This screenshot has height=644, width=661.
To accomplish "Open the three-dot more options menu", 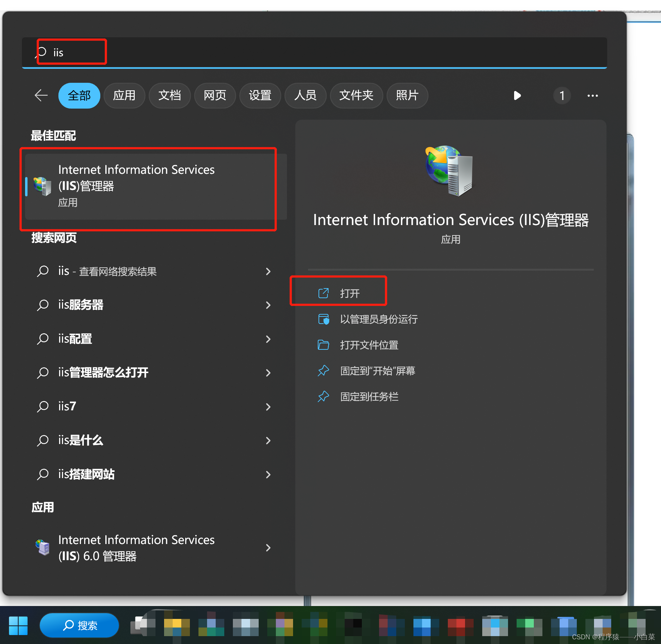I will coord(593,96).
